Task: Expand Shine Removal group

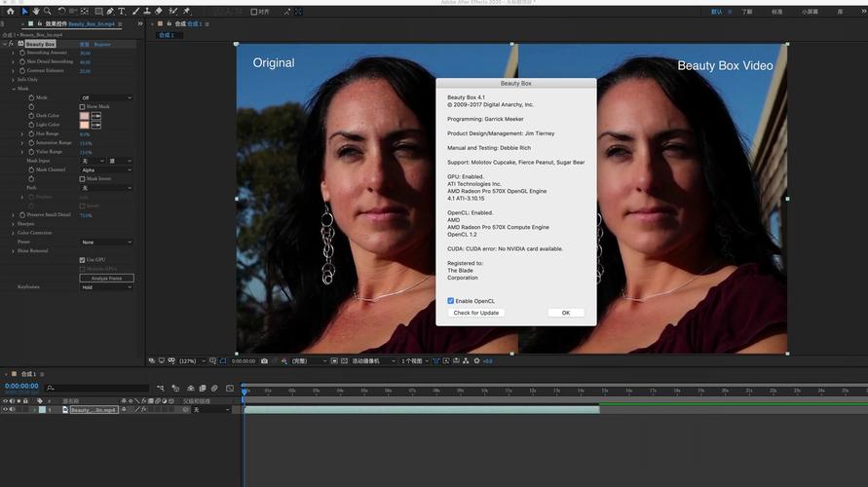Action: click(x=14, y=250)
